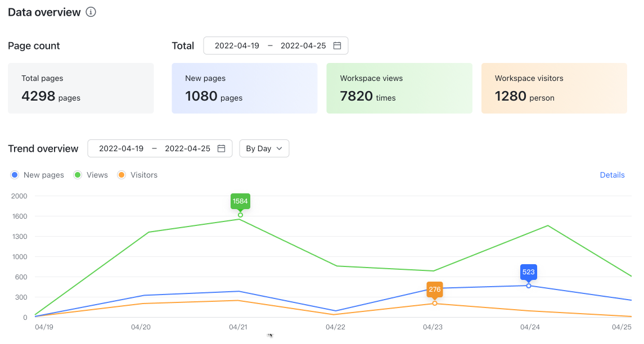Open the Trend overview date range selector
644x344 pixels.
pos(159,148)
